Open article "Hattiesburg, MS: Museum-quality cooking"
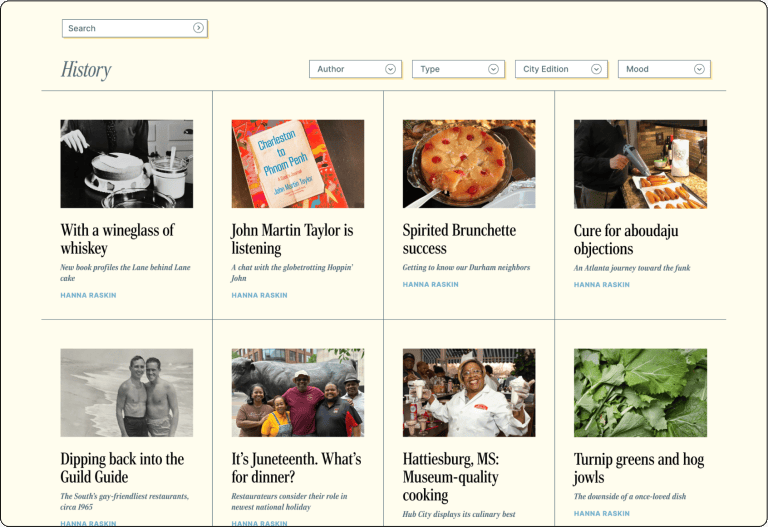Viewport: 768px width, 527px height. (x=451, y=477)
